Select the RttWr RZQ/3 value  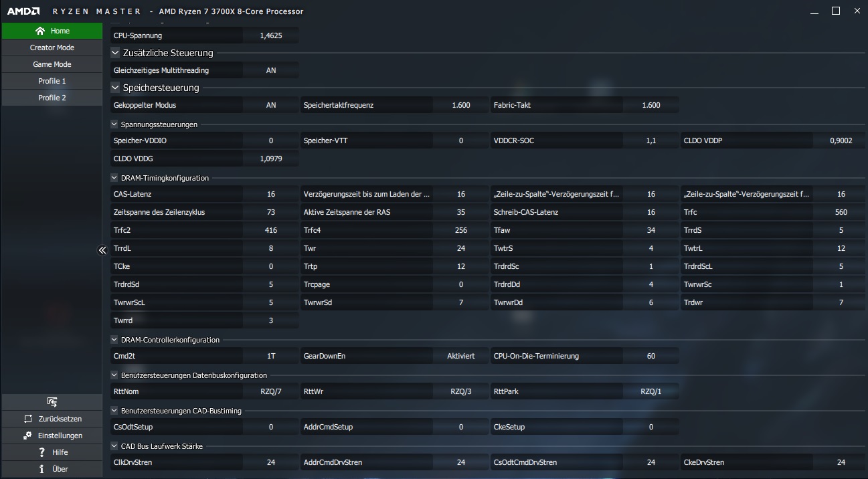(461, 391)
